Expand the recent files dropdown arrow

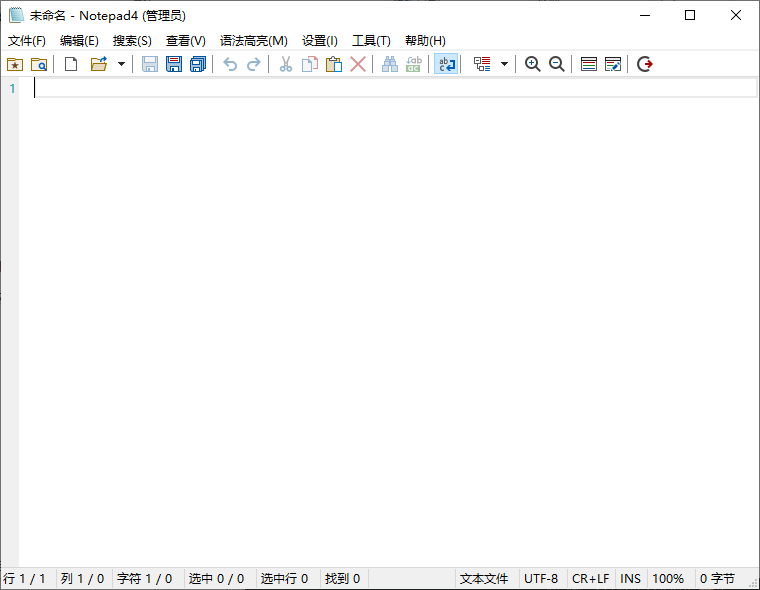pyautogui.click(x=121, y=64)
